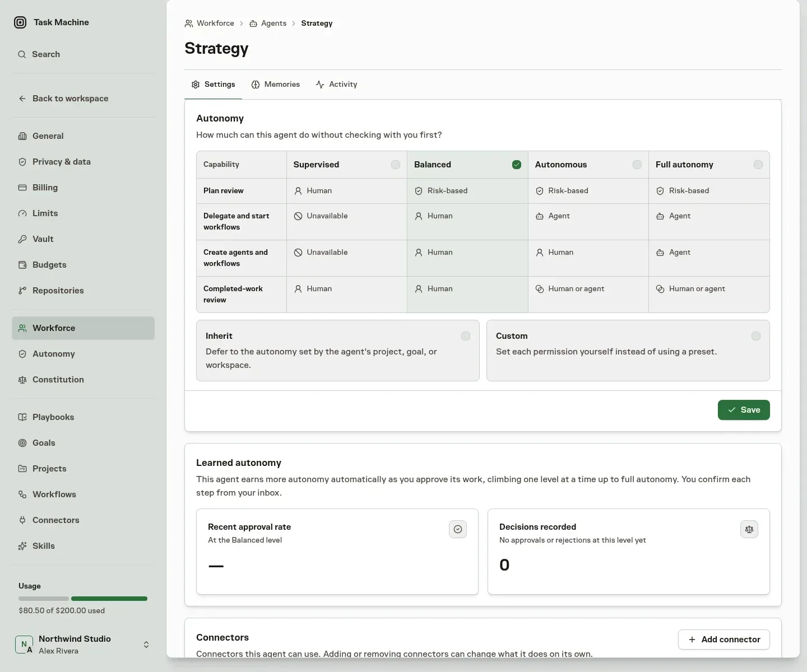The width and height of the screenshot is (807, 672).
Task: Select the Balanced autonomy radio button
Action: pyautogui.click(x=517, y=165)
